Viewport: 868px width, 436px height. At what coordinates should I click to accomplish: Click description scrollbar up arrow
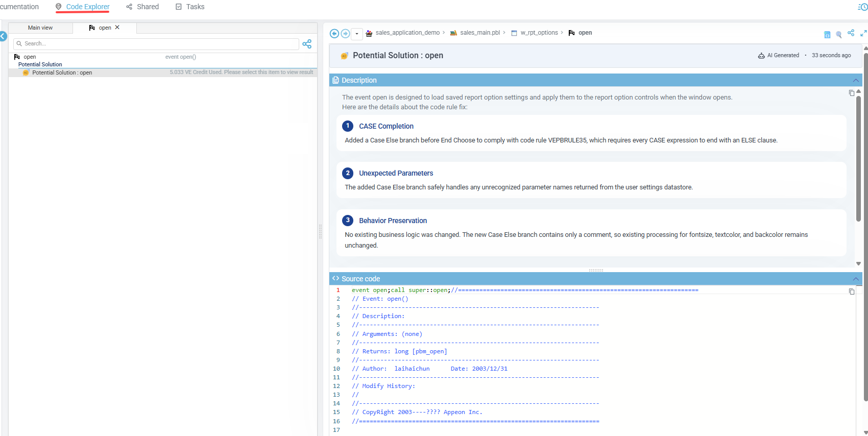[858, 91]
